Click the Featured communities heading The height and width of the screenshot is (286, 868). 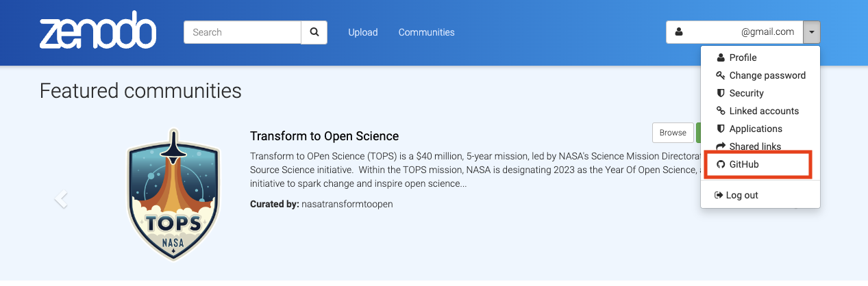[140, 90]
